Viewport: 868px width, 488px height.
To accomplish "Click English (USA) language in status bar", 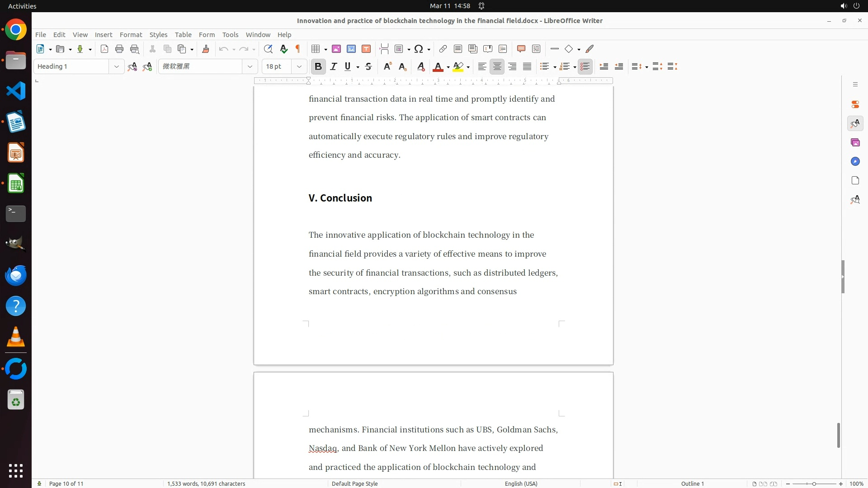I will coord(521,483).
